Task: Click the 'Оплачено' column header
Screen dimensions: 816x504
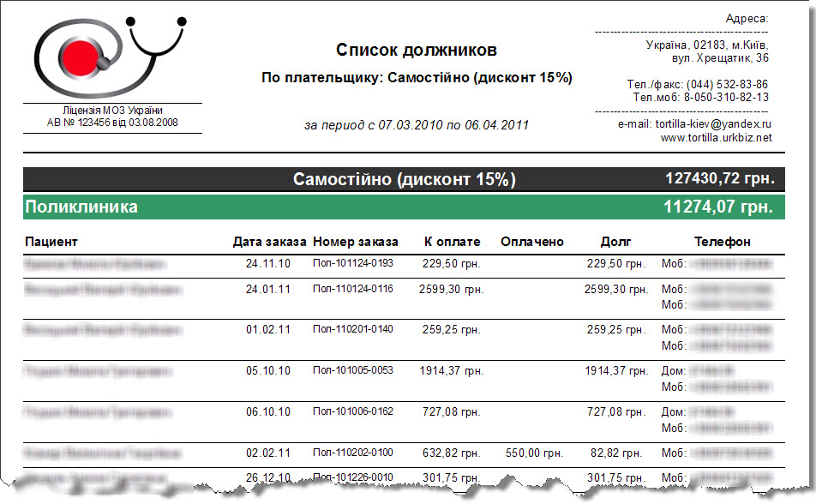Action: pos(531,242)
